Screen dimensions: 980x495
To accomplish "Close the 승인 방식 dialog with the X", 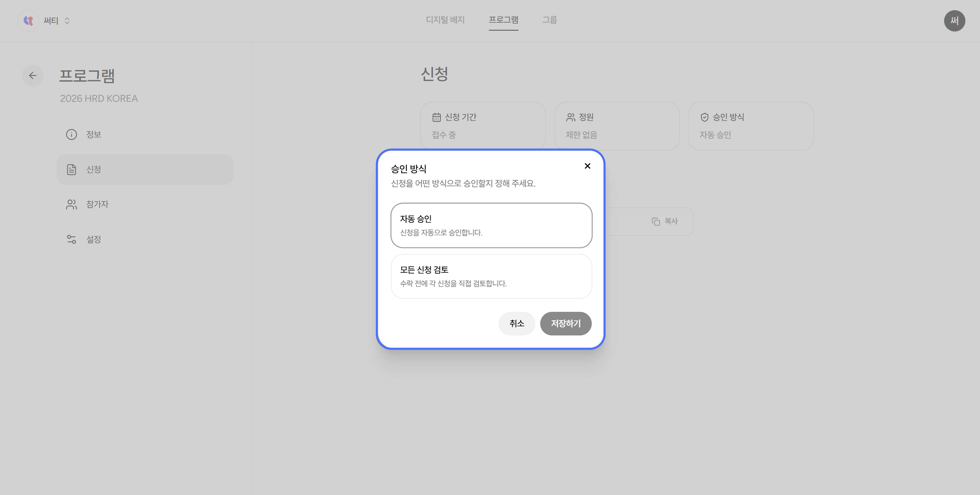I will 587,166.
